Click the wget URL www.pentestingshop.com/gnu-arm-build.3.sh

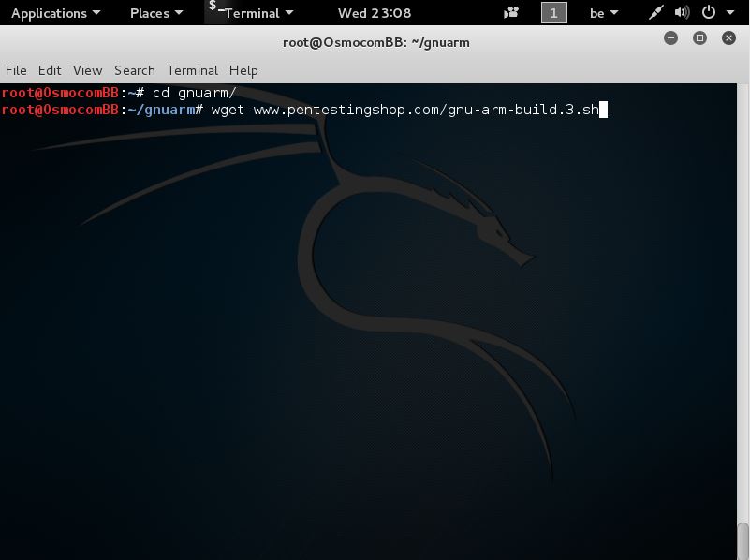coord(426,110)
